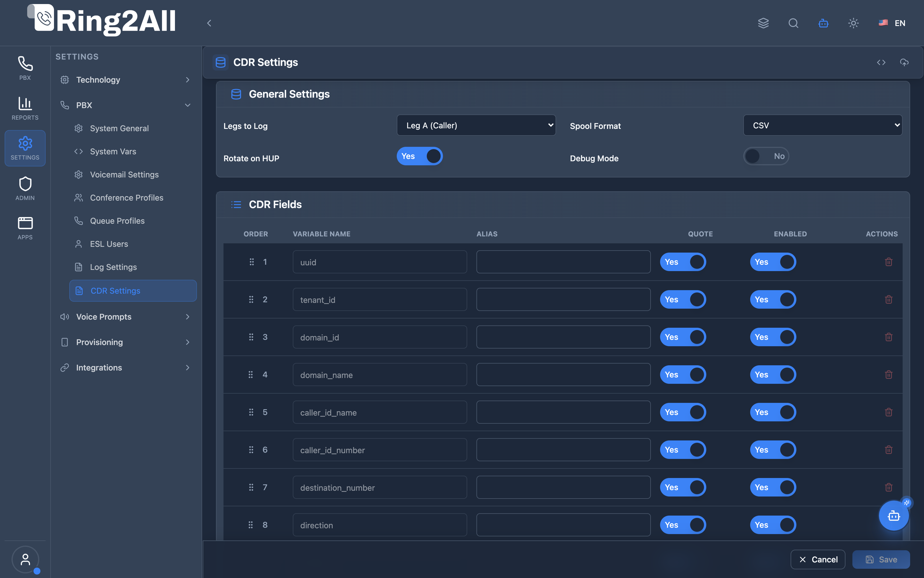924x578 pixels.
Task: Open the Spool Format dropdown
Action: pos(823,125)
